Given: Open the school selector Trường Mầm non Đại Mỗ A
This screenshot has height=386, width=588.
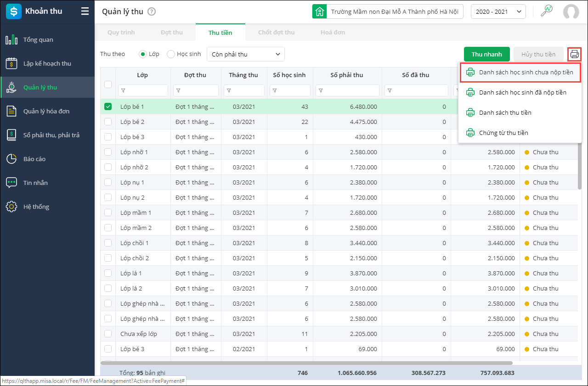Looking at the screenshot, I should [388, 12].
